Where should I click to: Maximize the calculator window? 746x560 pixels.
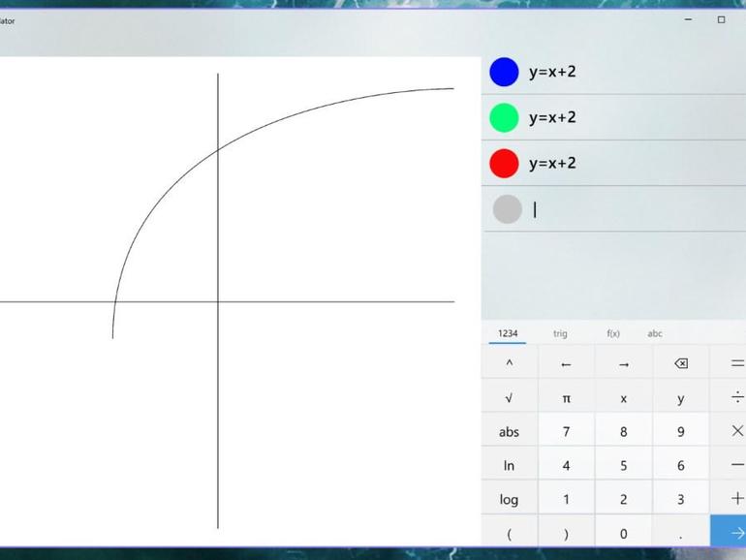pyautogui.click(x=721, y=19)
